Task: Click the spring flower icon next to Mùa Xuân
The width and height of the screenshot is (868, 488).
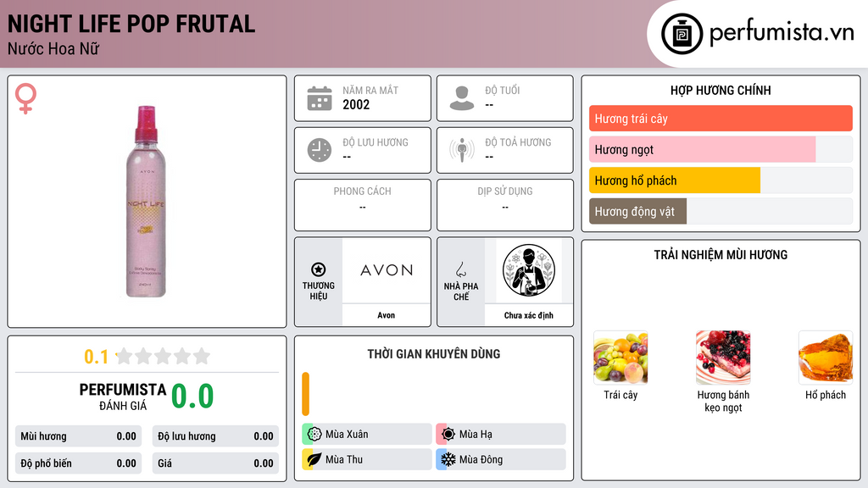Action: (314, 435)
